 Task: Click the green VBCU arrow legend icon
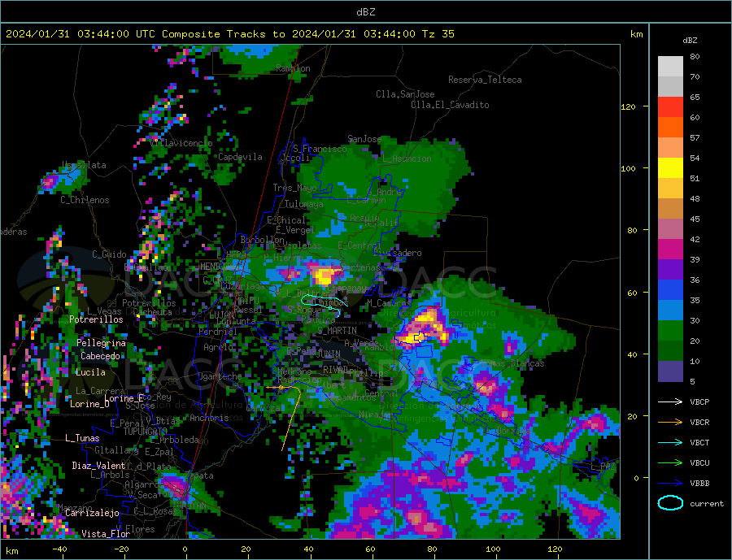pyautogui.click(x=670, y=463)
